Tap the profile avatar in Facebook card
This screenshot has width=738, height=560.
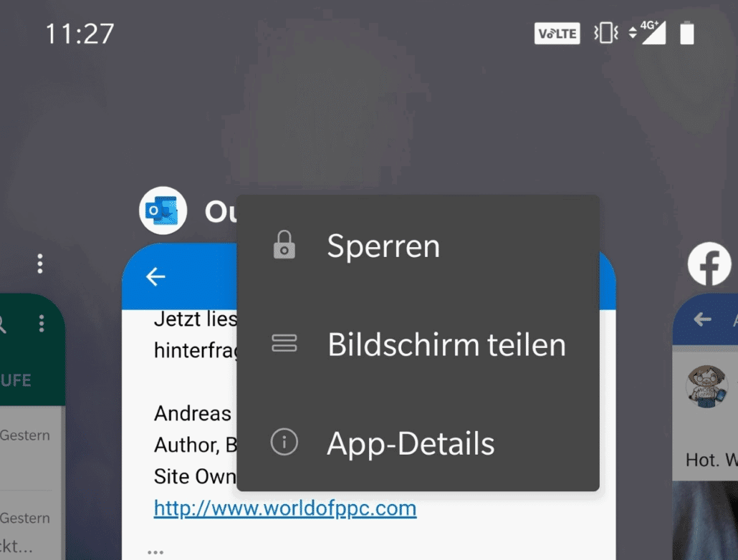pos(706,387)
